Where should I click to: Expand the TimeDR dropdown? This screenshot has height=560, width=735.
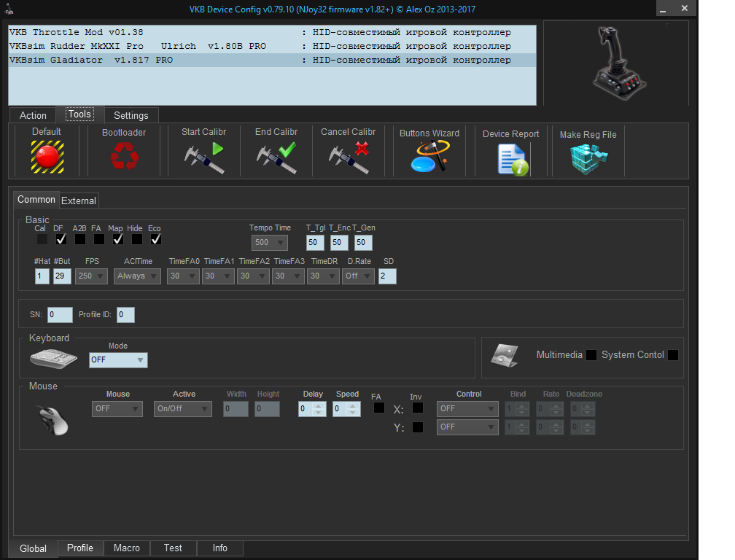click(324, 276)
